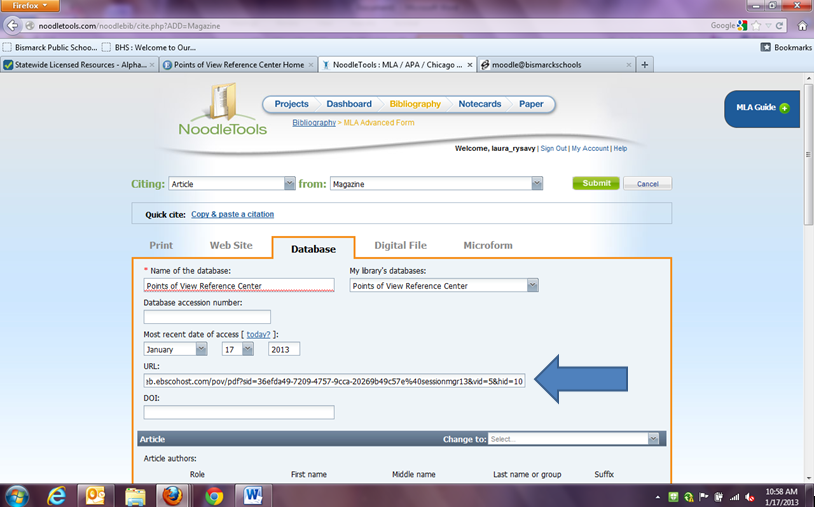Click the Action Center flag tray icon

point(704,497)
